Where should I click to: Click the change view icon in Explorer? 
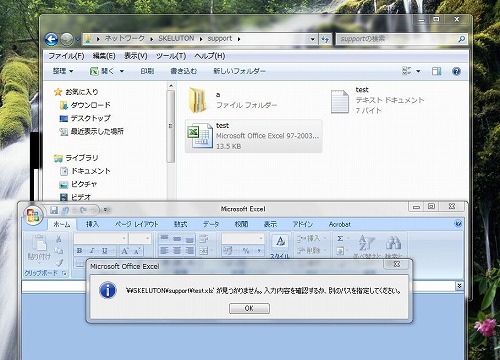click(x=407, y=71)
